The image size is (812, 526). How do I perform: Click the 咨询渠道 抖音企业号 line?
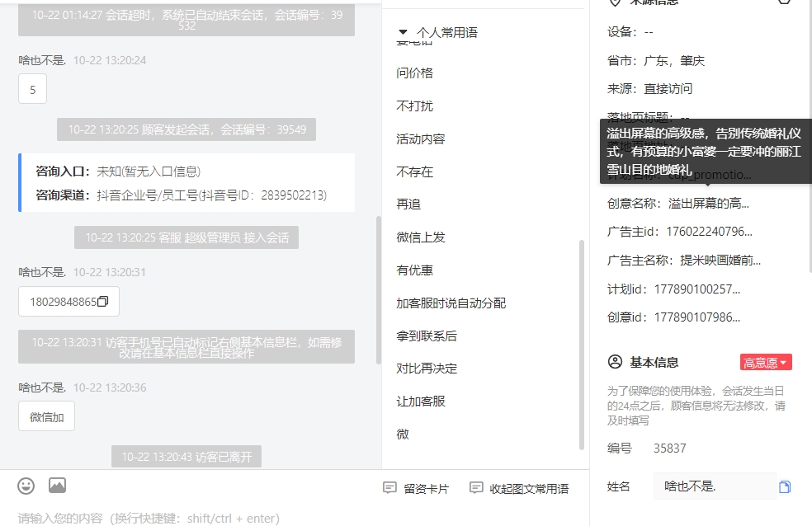182,195
